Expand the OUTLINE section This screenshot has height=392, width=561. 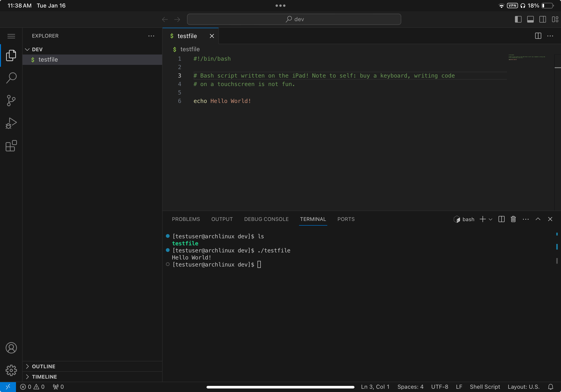(92, 366)
